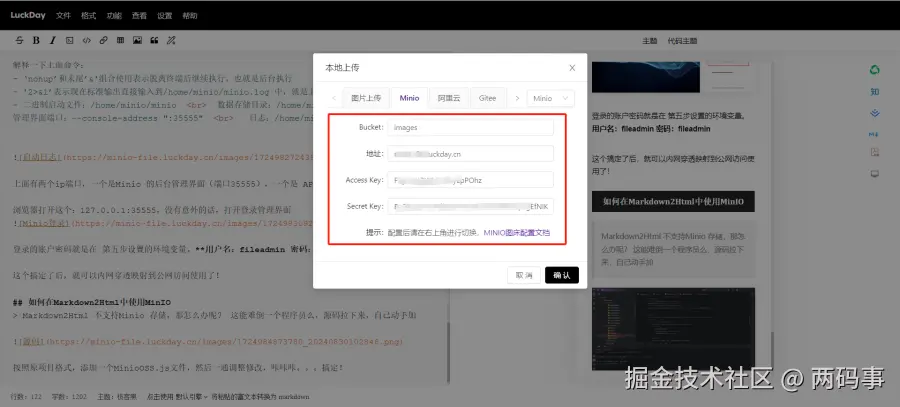900x407 pixels.
Task: Toggle strikethrough formatting in the toolbar
Action: click(20, 41)
